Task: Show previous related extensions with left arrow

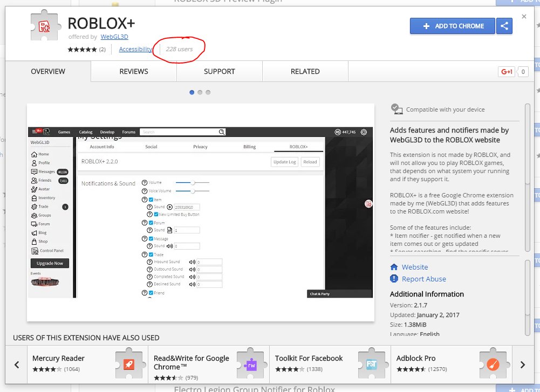Action: [17, 365]
